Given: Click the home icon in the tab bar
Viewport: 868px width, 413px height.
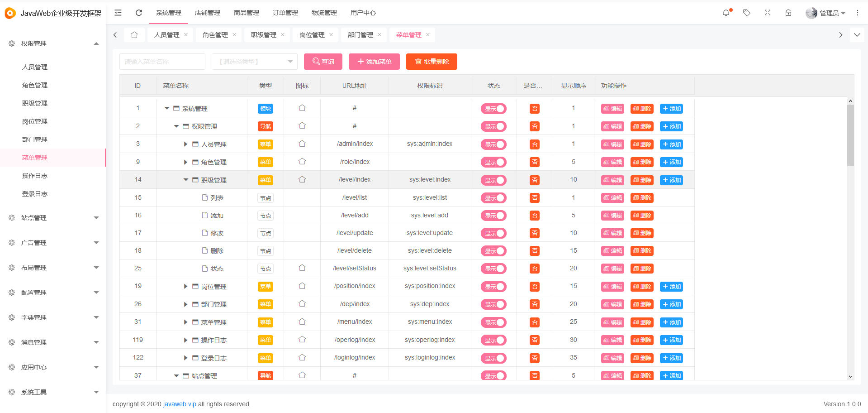Looking at the screenshot, I should [x=134, y=34].
